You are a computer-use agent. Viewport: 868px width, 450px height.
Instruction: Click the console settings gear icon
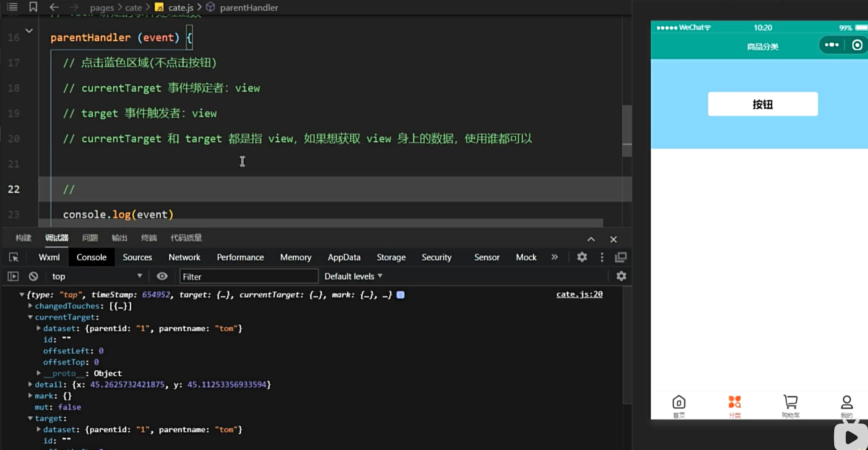point(621,276)
